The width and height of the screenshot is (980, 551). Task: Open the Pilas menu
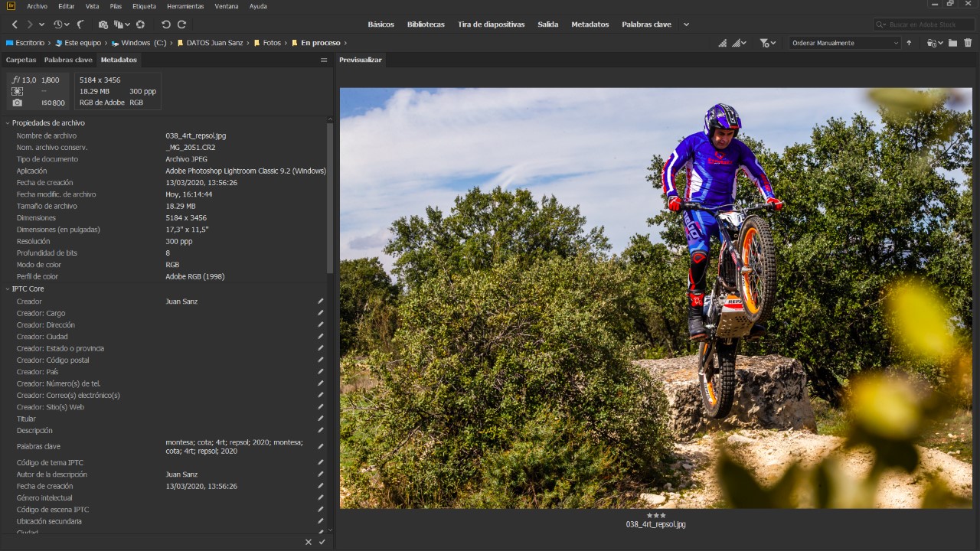pos(116,6)
